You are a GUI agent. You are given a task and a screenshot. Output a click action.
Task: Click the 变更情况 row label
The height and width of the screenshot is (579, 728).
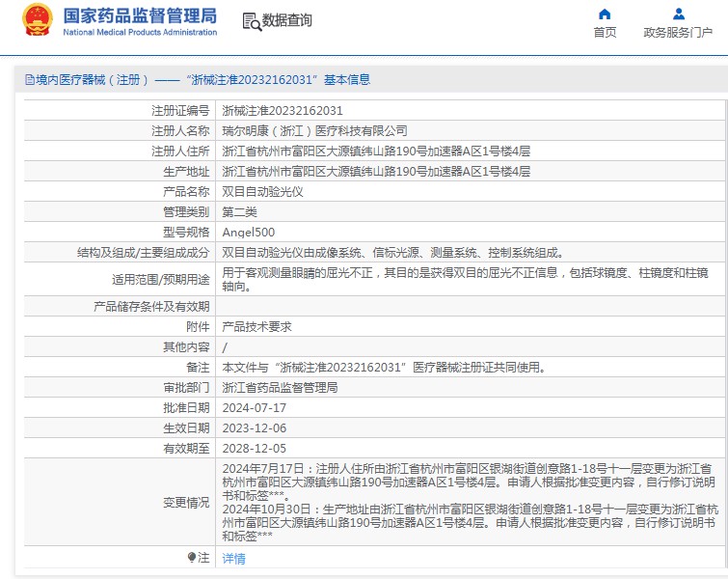click(x=186, y=503)
